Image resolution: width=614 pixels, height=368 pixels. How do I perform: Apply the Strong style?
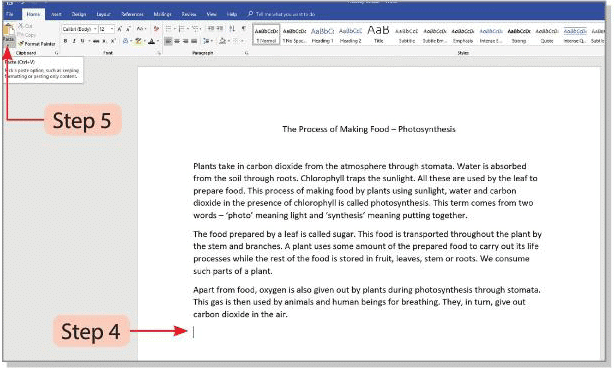519,34
